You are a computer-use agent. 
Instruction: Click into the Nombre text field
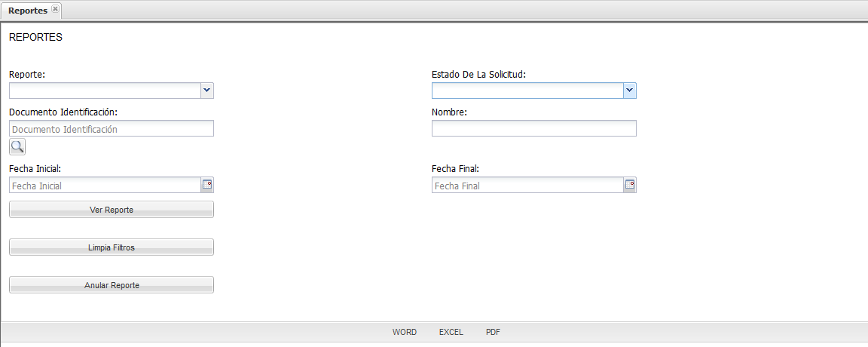click(533, 129)
